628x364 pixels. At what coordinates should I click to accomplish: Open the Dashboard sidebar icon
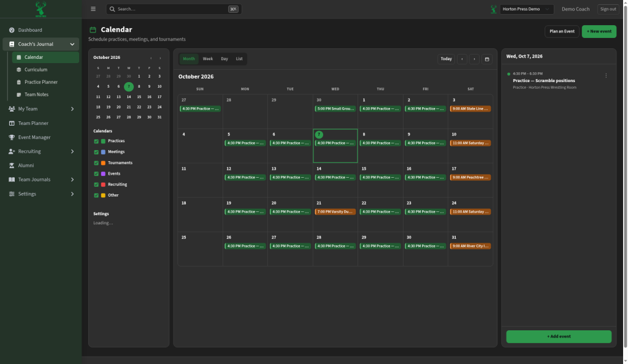click(x=12, y=30)
